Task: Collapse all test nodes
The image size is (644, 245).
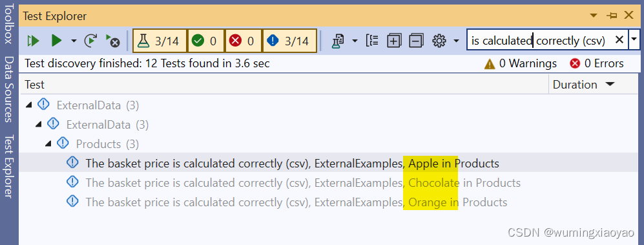Action: click(x=416, y=41)
